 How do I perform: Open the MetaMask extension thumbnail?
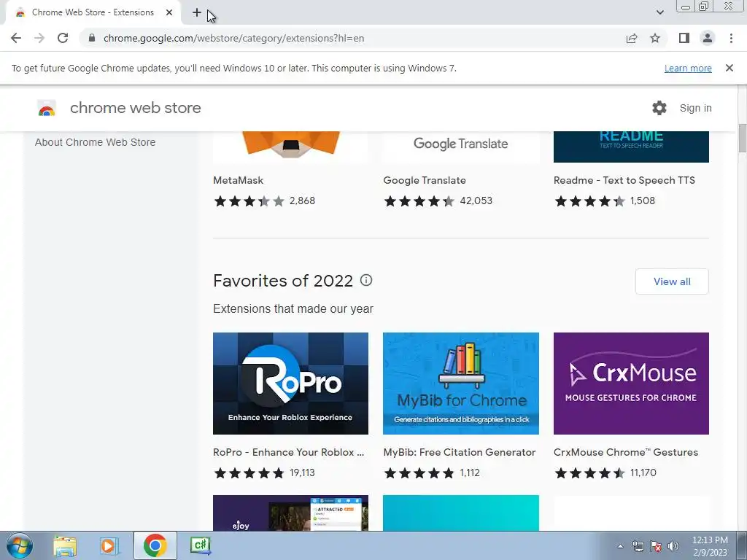point(290,147)
